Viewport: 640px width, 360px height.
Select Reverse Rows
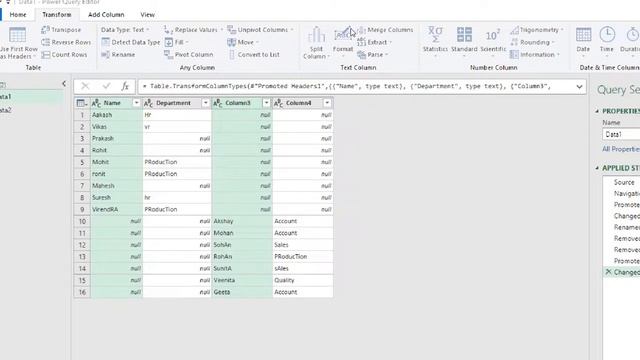point(66,42)
